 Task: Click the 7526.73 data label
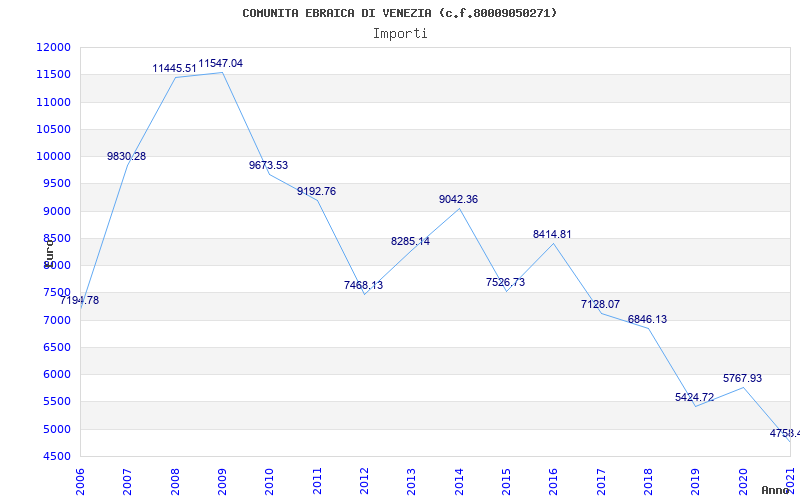(x=505, y=282)
